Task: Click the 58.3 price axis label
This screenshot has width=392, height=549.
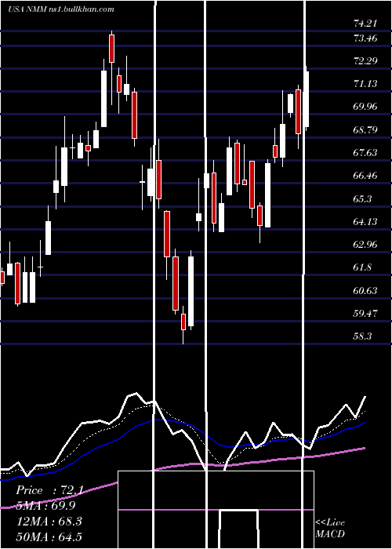Action: tap(362, 336)
